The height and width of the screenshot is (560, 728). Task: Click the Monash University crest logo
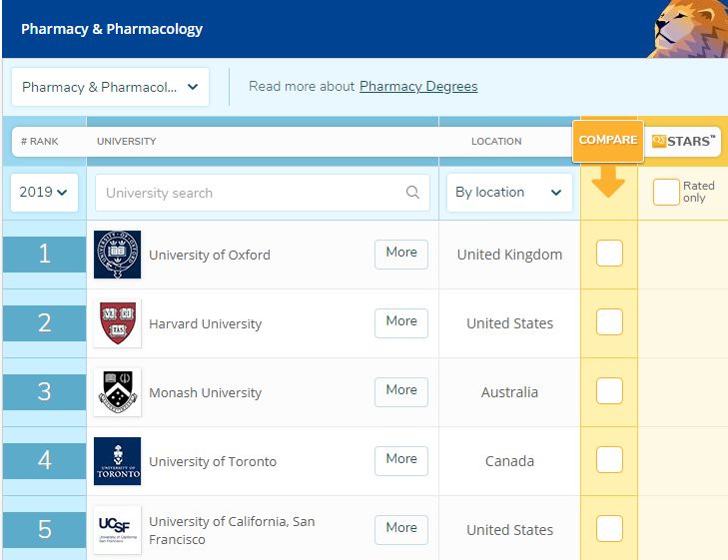(117, 392)
